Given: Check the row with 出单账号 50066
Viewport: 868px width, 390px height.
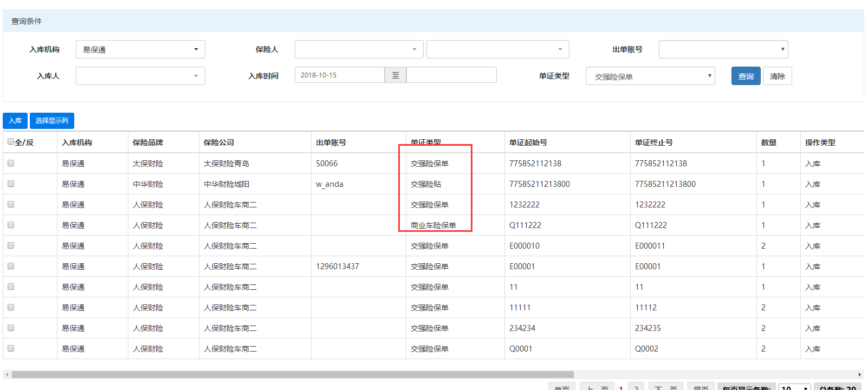Looking at the screenshot, I should click(11, 163).
